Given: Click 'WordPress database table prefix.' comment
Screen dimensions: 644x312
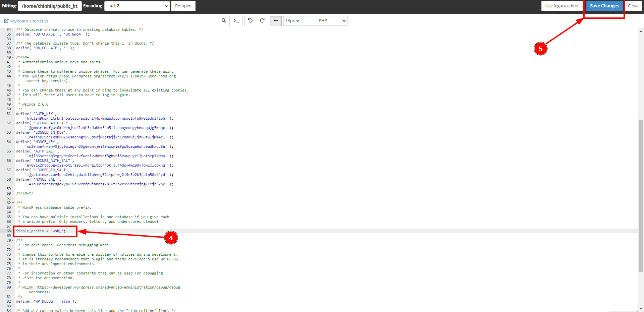Looking at the screenshot, I should coord(55,207).
